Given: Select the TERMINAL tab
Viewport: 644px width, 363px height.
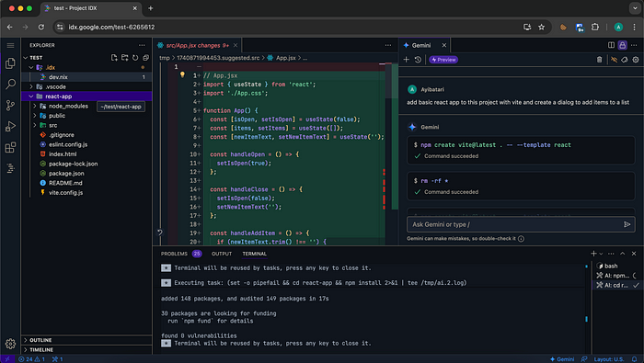Looking at the screenshot, I should pos(254,254).
